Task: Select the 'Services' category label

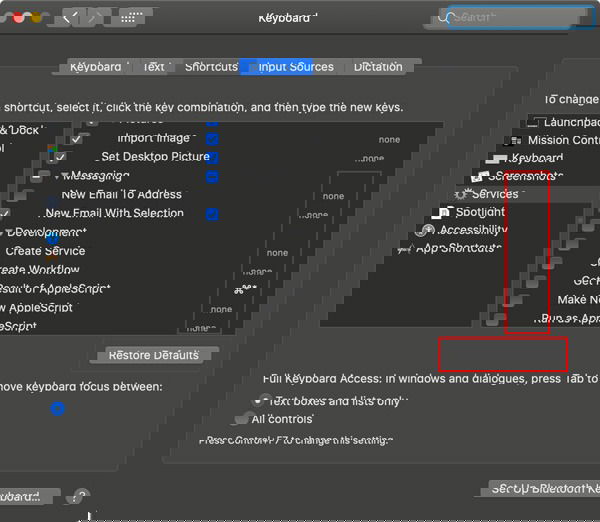Action: (495, 194)
